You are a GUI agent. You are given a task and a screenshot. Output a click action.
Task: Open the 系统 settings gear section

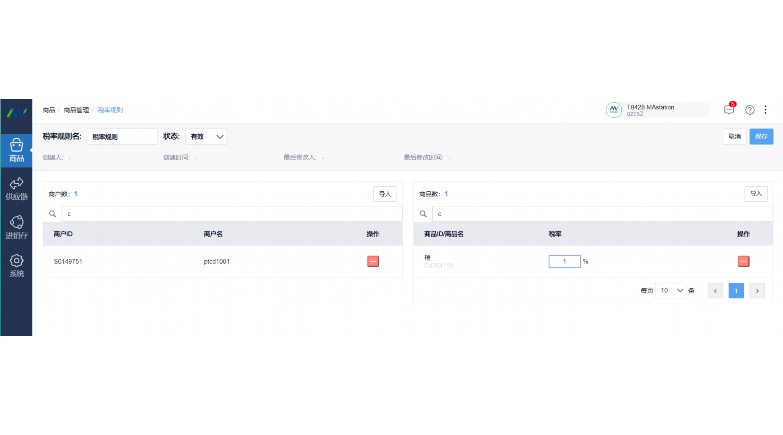click(x=16, y=266)
